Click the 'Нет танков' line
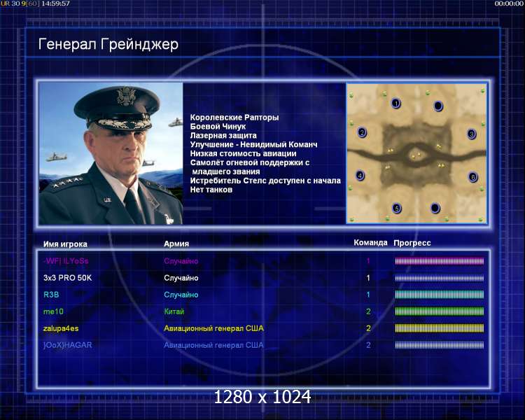 tap(211, 190)
